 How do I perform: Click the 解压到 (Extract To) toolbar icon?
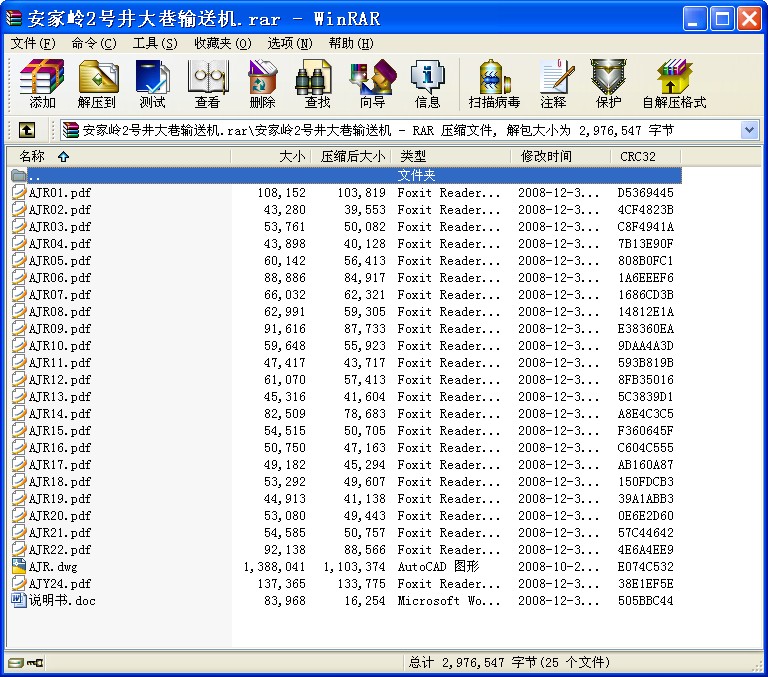(98, 76)
